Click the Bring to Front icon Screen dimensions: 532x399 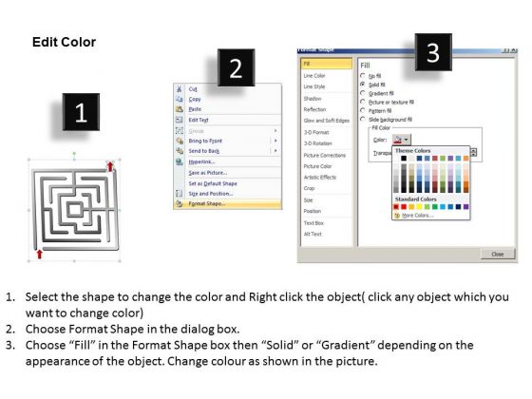pos(180,141)
